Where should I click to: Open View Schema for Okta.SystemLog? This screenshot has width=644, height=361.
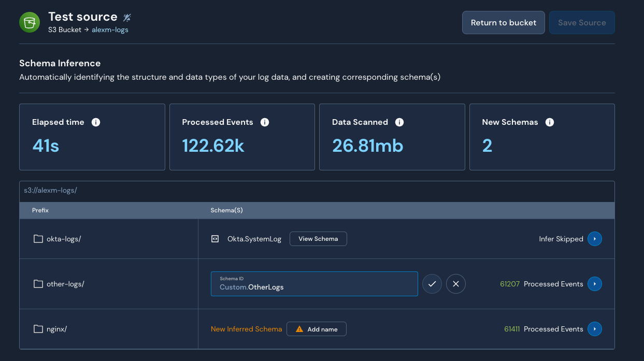click(318, 239)
